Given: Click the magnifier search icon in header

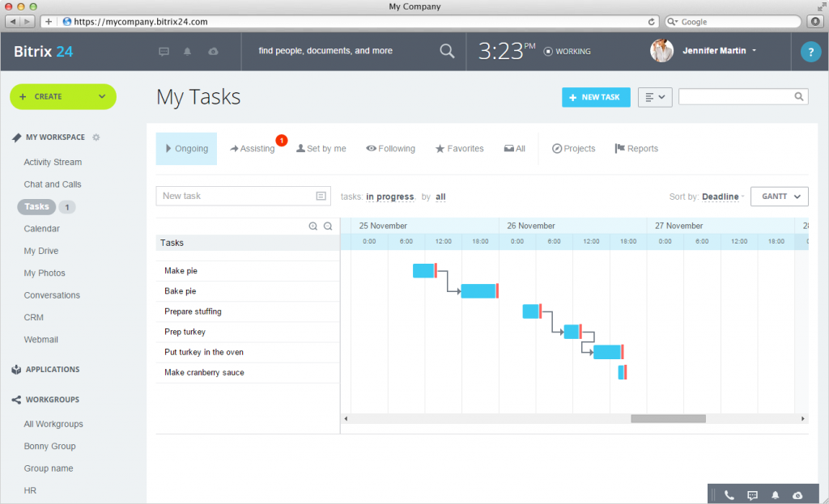Looking at the screenshot, I should (x=447, y=51).
